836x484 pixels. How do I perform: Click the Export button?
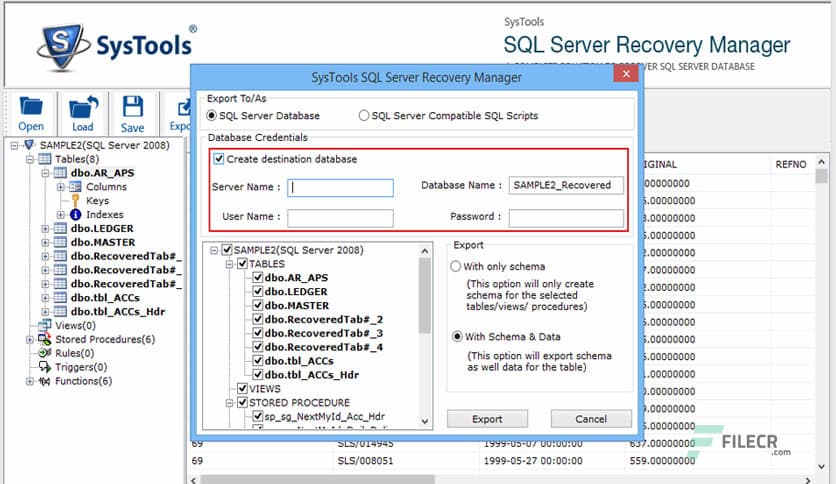tap(487, 419)
